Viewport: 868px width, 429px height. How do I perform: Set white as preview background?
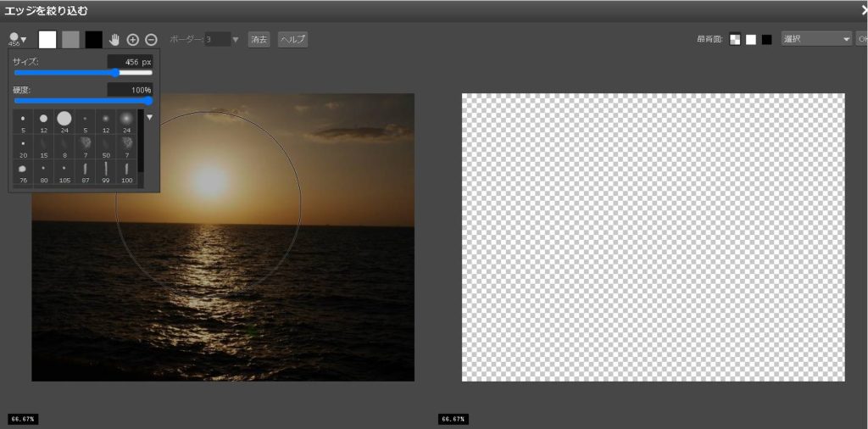750,39
